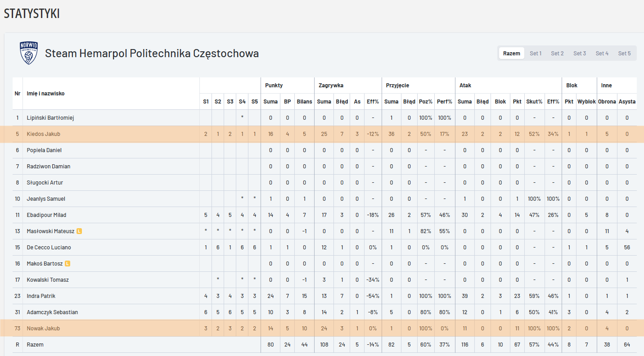Screen dimensions: 644x356
Task: Click the libero icon beside Makoś Bartosz
Action: tap(68, 264)
